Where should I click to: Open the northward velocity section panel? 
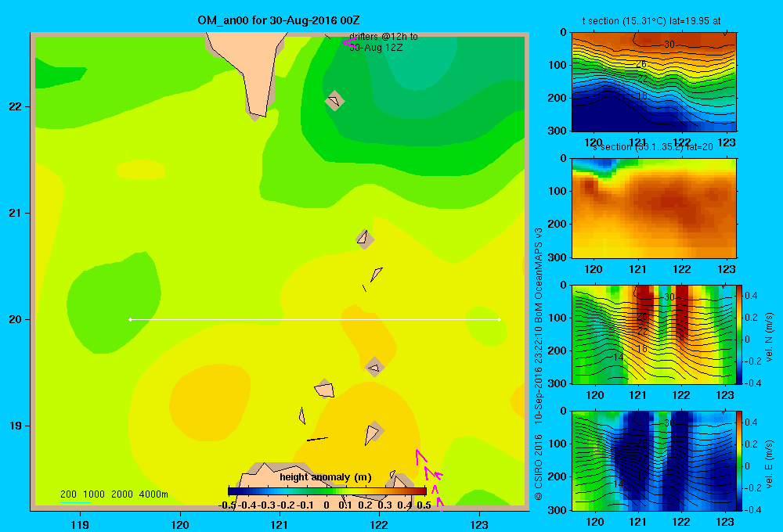654,334
